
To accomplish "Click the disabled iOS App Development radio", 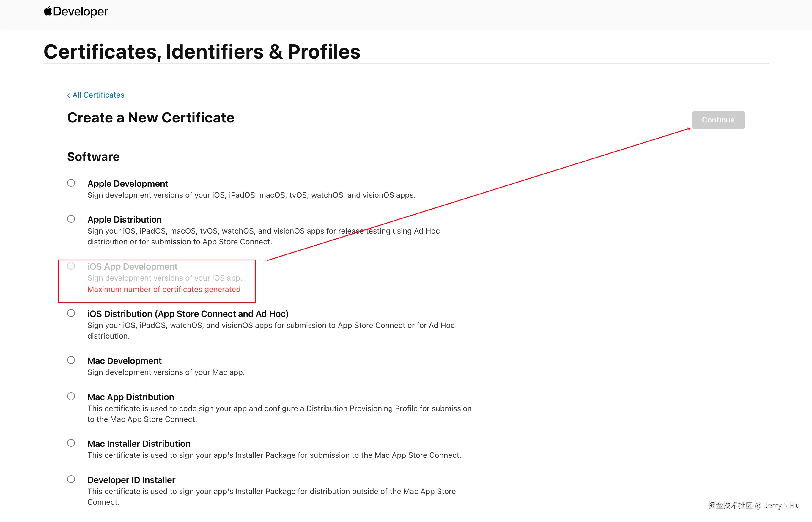I will (x=71, y=266).
